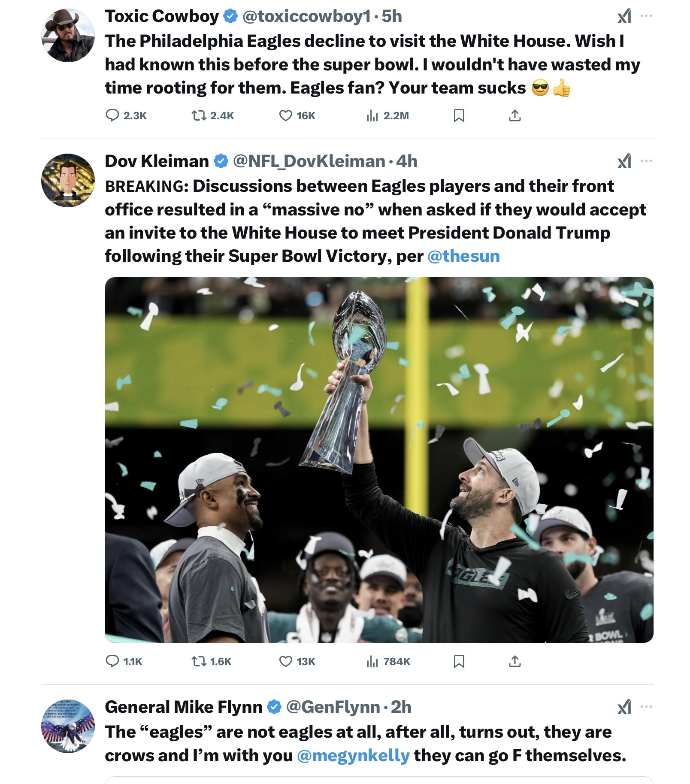Screen dimensions: 690x784
Task: Like Dov Kleiman's tweet
Action: coord(285,661)
